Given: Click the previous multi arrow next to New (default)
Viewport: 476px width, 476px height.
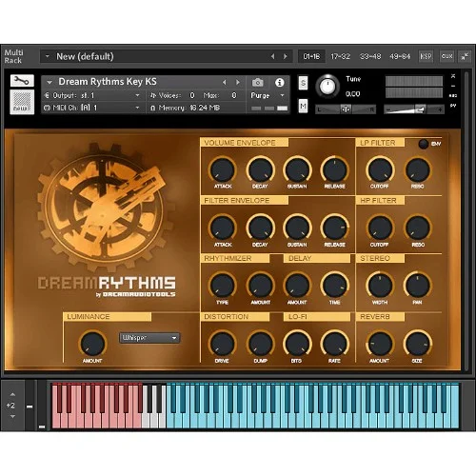Looking at the screenshot, I should click(x=273, y=56).
